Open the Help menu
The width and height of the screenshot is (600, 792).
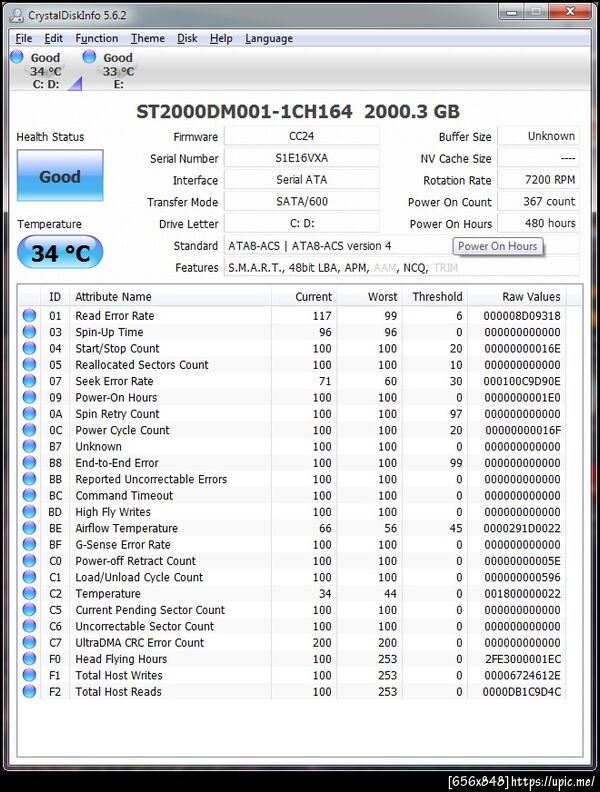221,38
